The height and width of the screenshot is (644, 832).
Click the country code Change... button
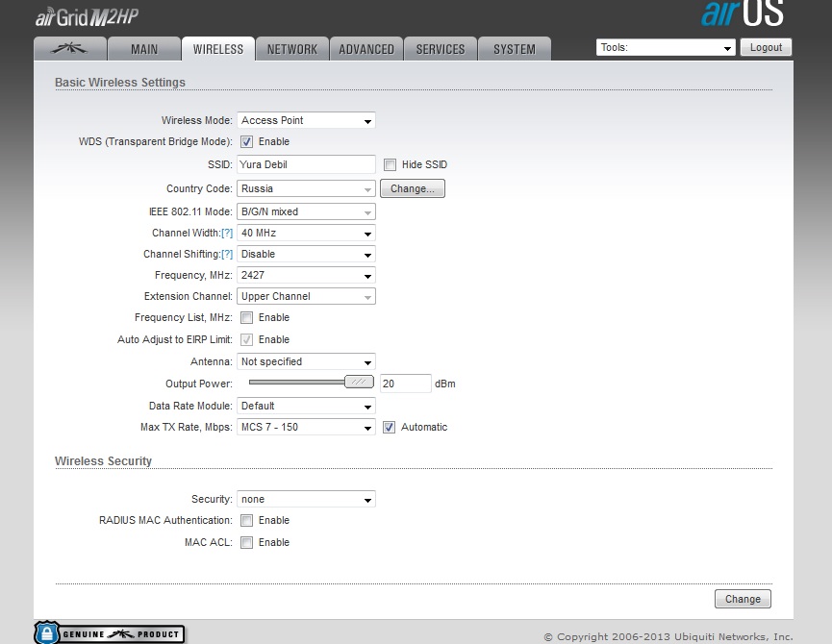click(413, 188)
